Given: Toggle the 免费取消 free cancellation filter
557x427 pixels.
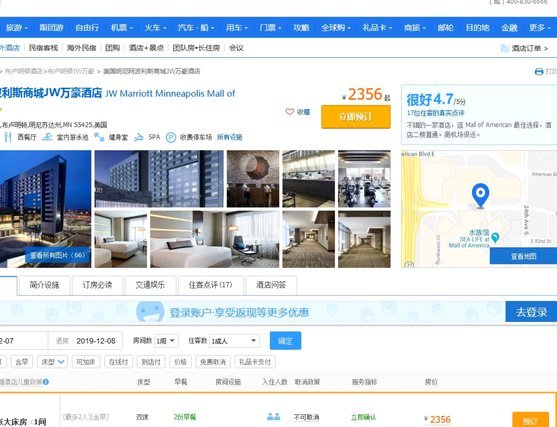Looking at the screenshot, I should 213,362.
